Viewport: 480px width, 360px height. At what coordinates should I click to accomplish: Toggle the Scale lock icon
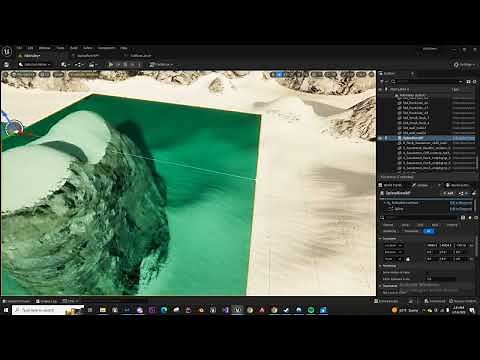[408, 259]
